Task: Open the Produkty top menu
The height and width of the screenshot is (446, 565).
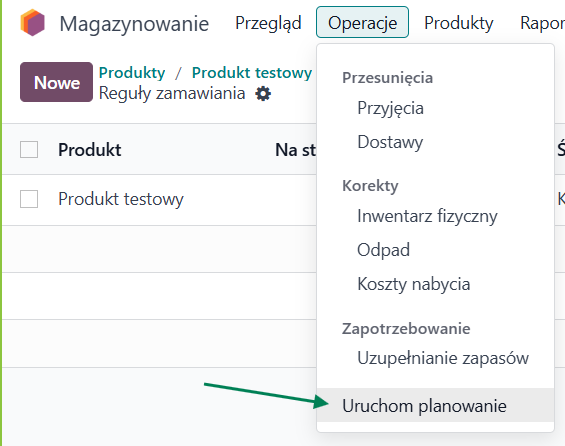Action: click(x=459, y=23)
